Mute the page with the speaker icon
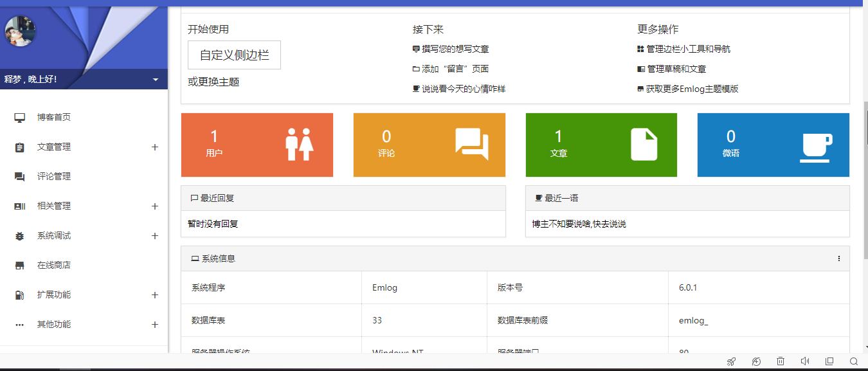Screen dimensions: 868x371 (804, 361)
